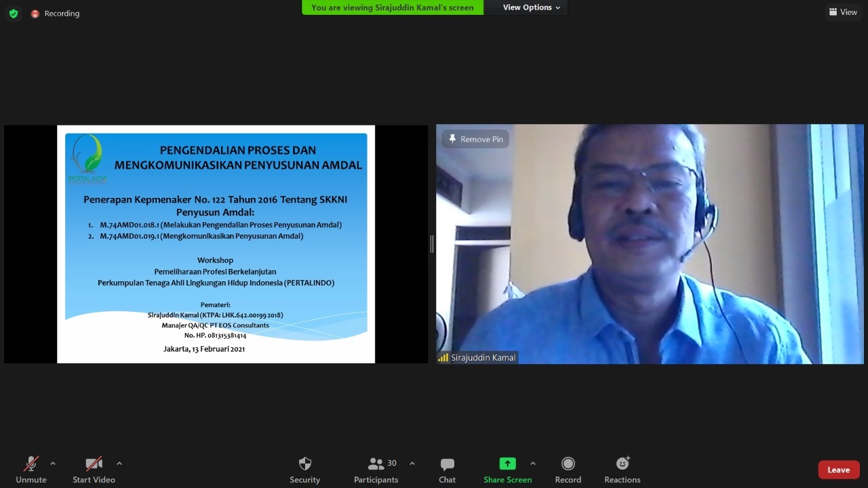Open the Security shield menu
The width and height of the screenshot is (868, 488).
tap(305, 464)
